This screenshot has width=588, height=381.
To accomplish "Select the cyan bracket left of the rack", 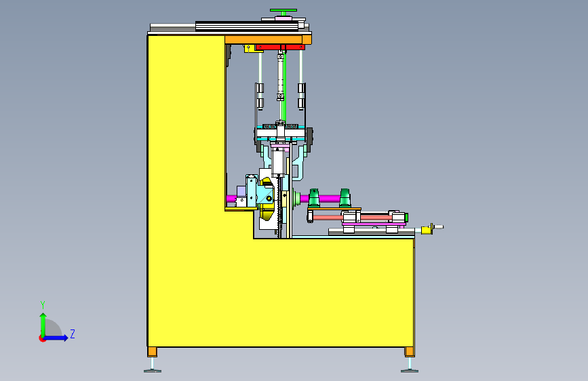I will point(265,195).
